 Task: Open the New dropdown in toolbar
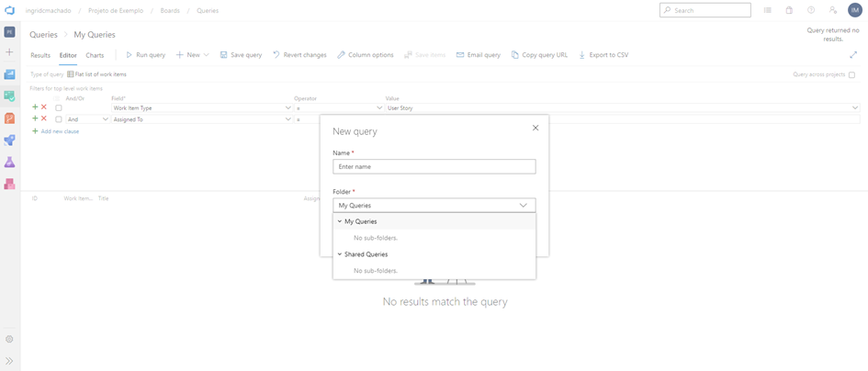[192, 55]
